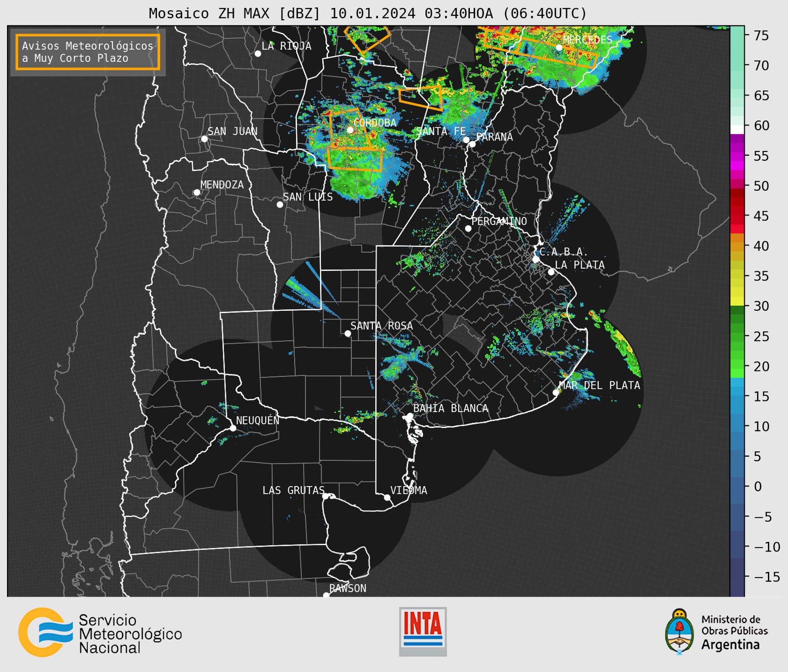Click the color scale tick label 10

[x=761, y=427]
